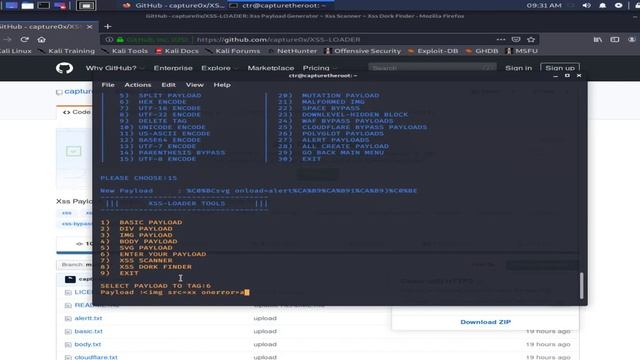Open the Code tab of repository
Screen dimensions: 640x360
[x=77, y=112]
